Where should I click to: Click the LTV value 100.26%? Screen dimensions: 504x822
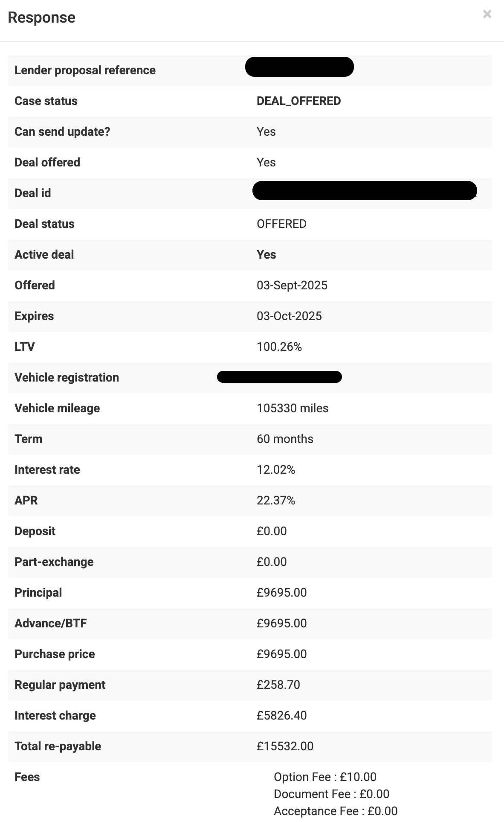tap(278, 347)
